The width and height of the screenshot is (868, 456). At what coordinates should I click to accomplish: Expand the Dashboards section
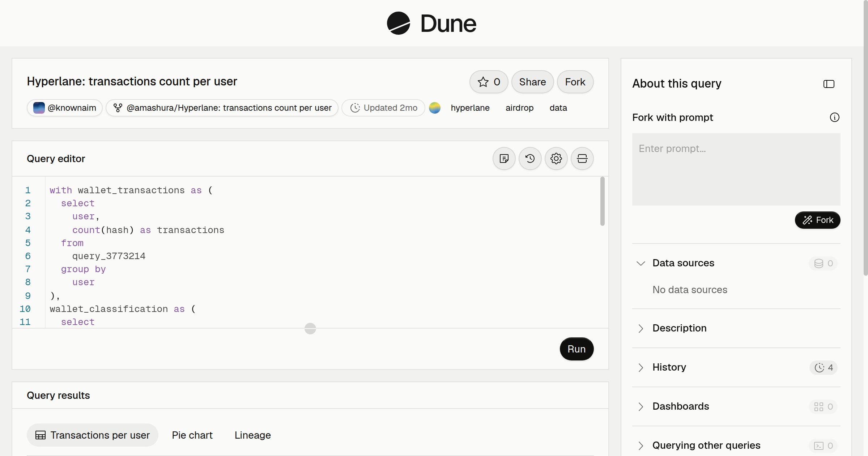coord(641,406)
